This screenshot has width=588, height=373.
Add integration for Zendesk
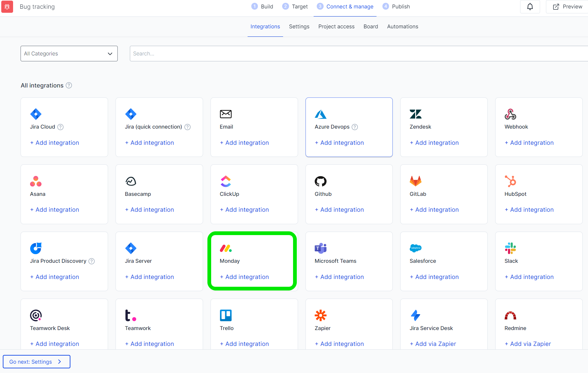[x=434, y=143]
